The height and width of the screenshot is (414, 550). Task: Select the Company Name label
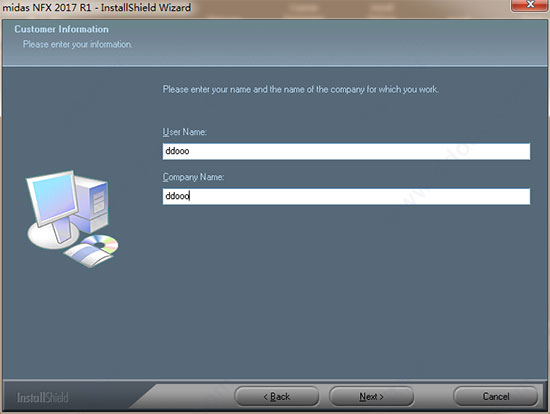point(193,177)
